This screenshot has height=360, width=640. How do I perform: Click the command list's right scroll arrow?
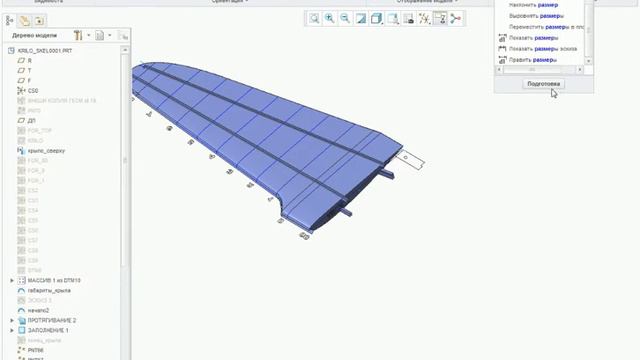click(580, 70)
